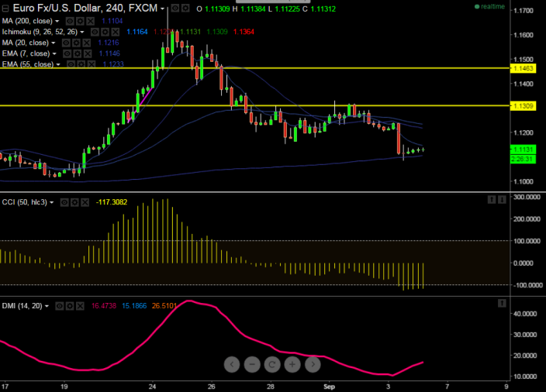Image resolution: width=546 pixels, height=392 pixels.
Task: Hide the Ichimoku indicator using its eye icon
Action: tap(95, 32)
